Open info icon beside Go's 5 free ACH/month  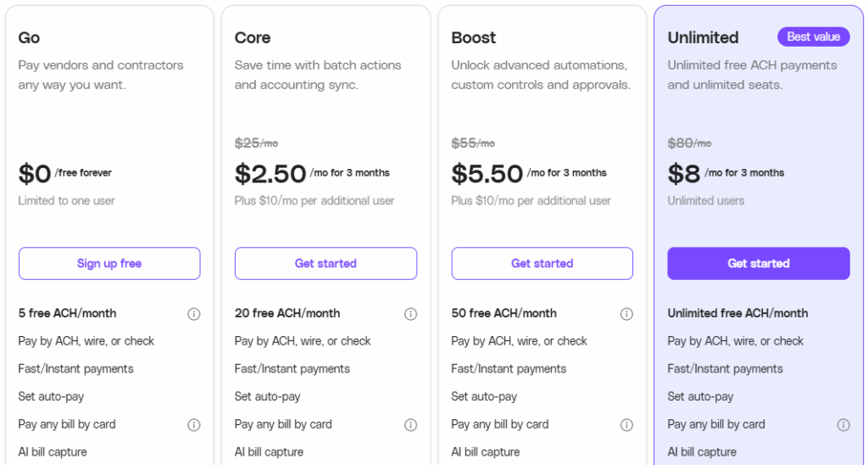click(194, 314)
